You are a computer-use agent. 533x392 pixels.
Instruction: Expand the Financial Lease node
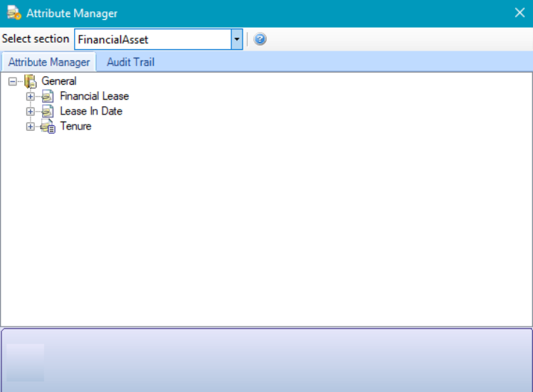click(30, 96)
